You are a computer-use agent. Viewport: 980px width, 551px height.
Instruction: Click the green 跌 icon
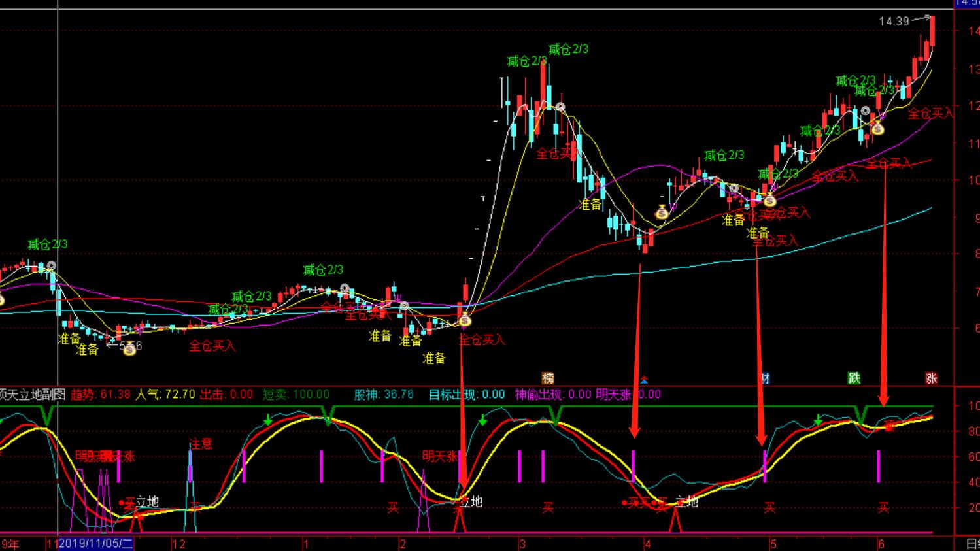coord(854,378)
